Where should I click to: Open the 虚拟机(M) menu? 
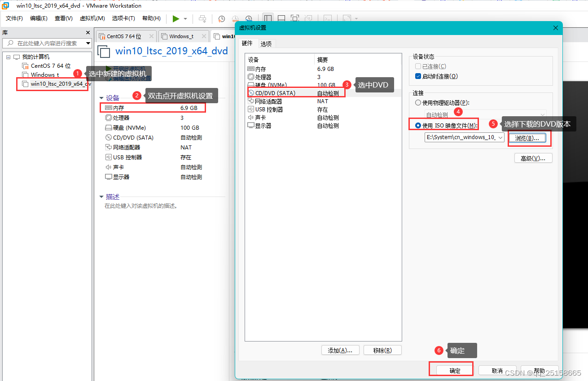tap(92, 18)
